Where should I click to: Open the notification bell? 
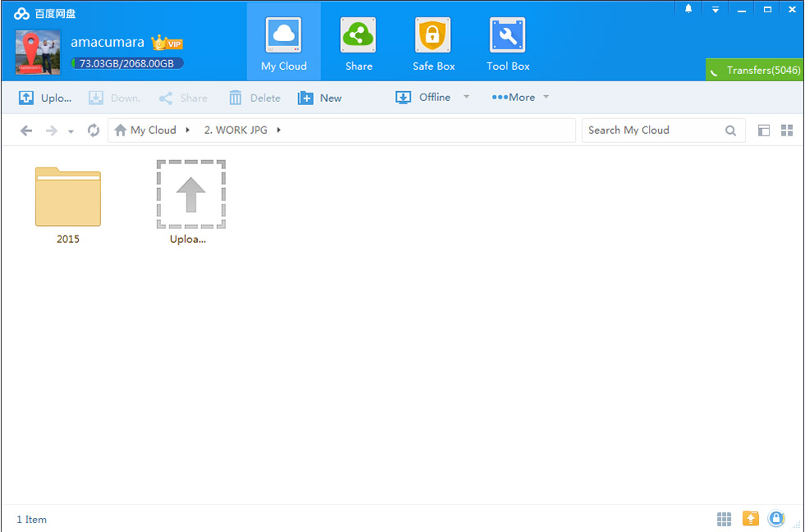pyautogui.click(x=688, y=9)
